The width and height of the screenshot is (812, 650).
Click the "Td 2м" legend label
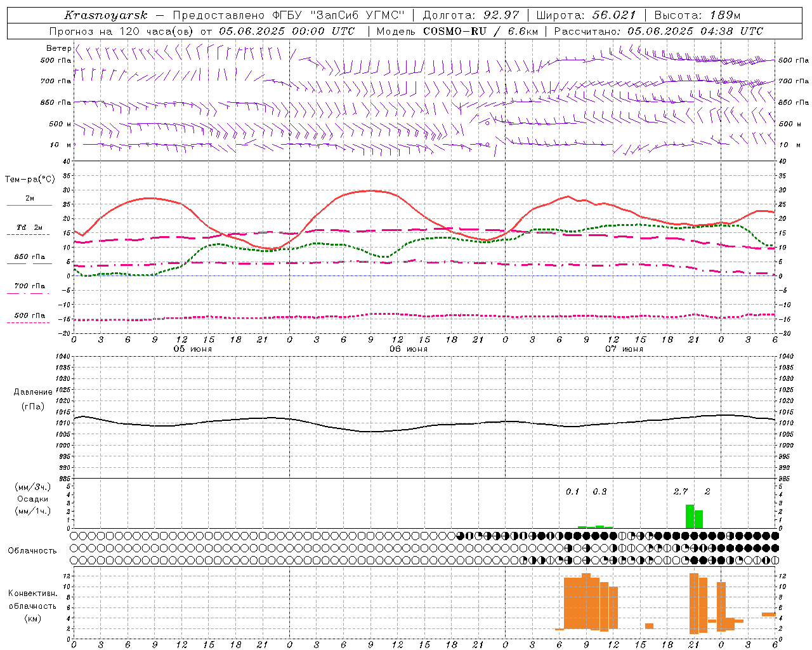[30, 227]
